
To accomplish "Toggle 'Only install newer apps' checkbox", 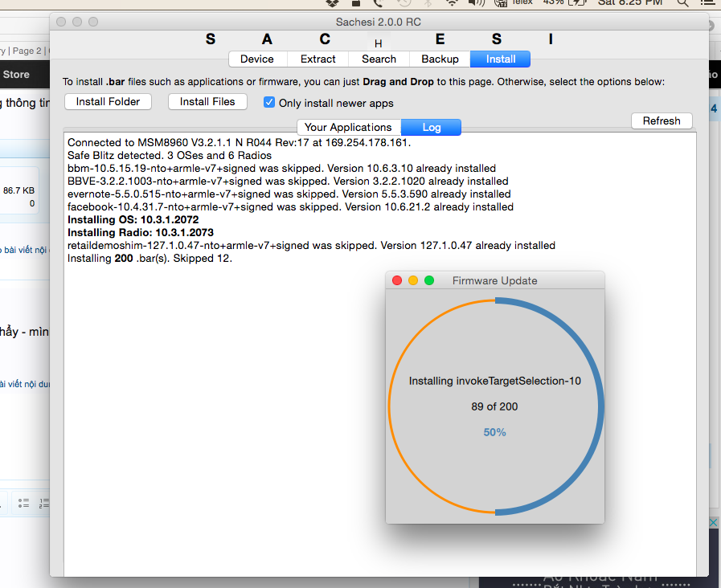I will (x=270, y=102).
